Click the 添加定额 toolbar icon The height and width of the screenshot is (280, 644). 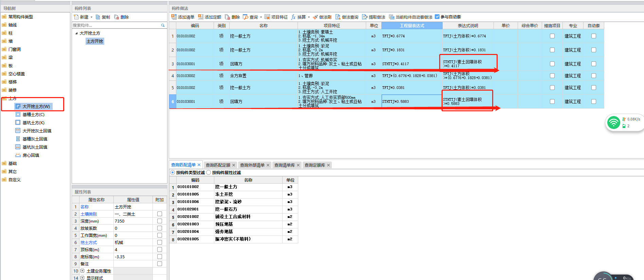(201, 17)
